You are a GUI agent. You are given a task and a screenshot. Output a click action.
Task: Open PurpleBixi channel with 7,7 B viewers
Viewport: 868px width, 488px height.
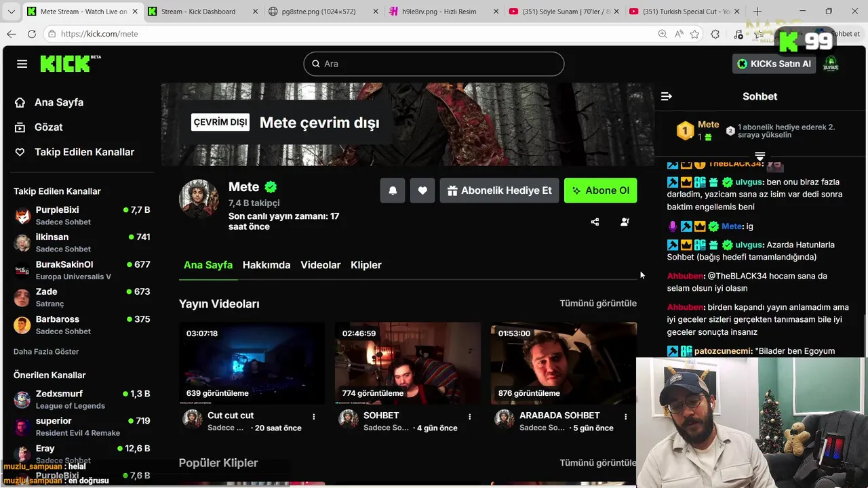click(x=82, y=216)
